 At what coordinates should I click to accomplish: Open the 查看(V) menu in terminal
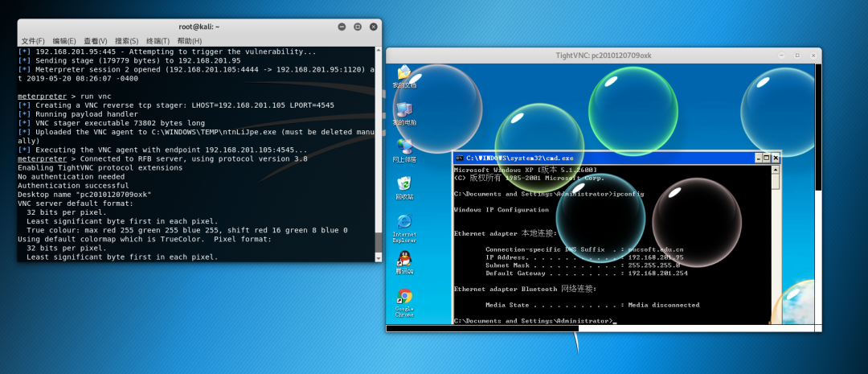[x=95, y=41]
